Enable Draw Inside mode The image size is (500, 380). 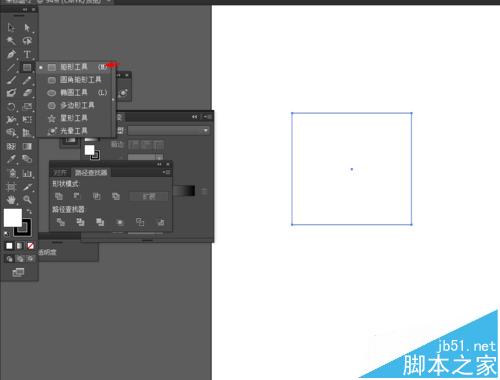click(x=30, y=259)
